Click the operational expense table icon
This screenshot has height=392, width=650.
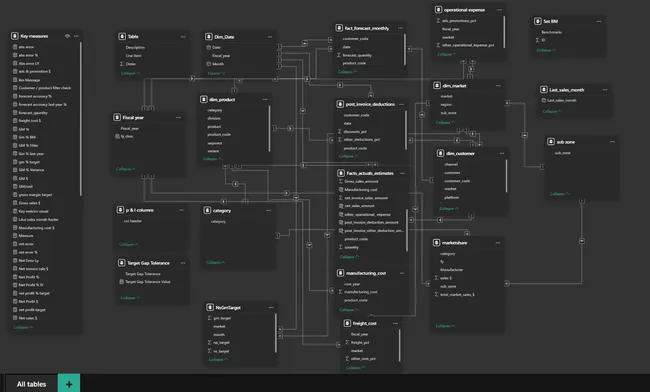[438, 10]
